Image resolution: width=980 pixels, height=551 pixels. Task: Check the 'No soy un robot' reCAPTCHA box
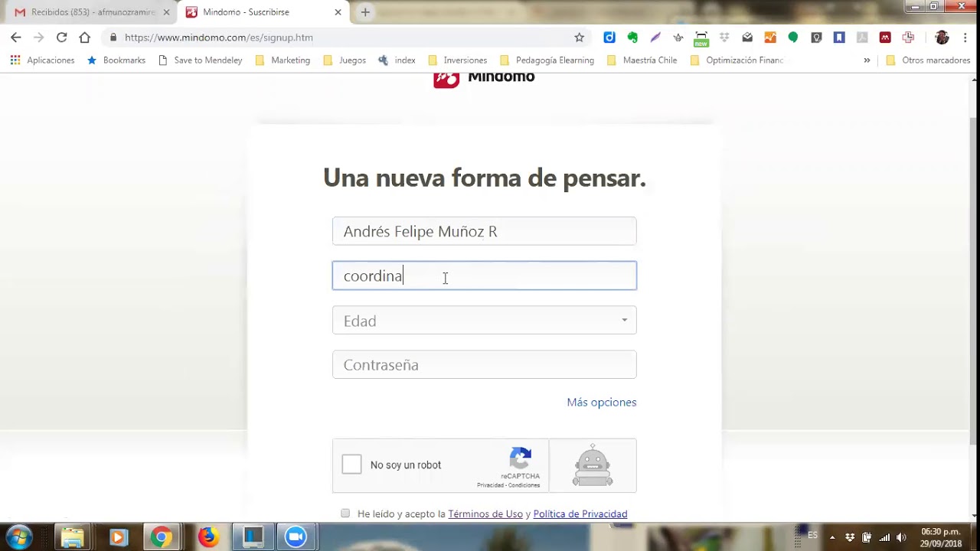[351, 464]
